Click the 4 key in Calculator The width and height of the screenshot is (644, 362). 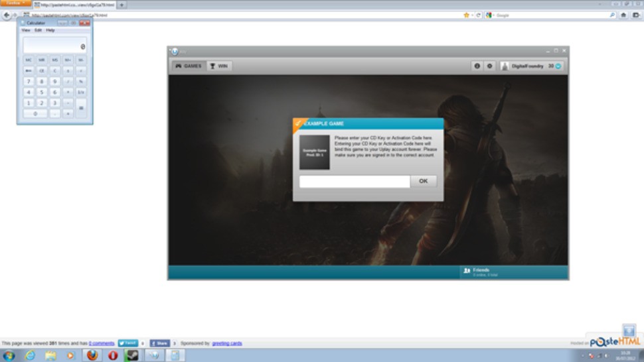point(29,92)
